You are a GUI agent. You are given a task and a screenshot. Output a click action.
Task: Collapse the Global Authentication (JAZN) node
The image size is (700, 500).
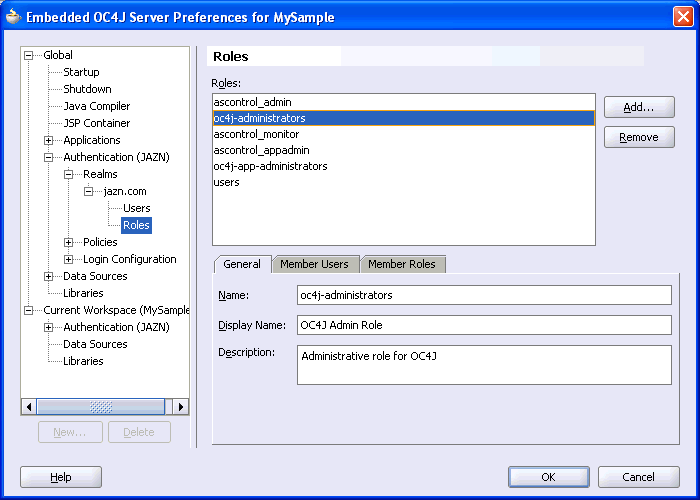coord(49,157)
